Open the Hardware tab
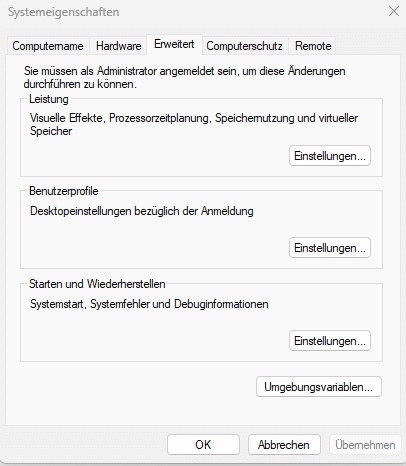 point(118,46)
